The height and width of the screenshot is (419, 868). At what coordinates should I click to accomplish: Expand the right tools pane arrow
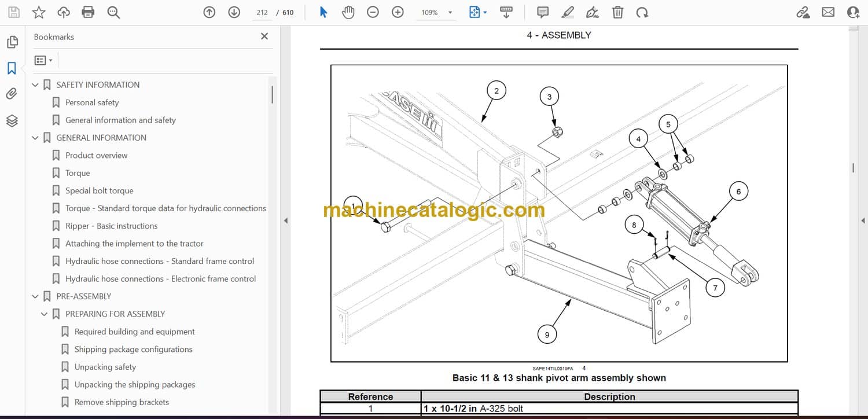coord(863,220)
